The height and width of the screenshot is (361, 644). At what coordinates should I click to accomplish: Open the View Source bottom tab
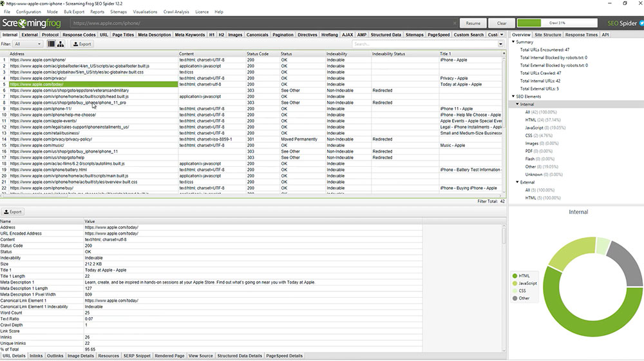pyautogui.click(x=201, y=356)
